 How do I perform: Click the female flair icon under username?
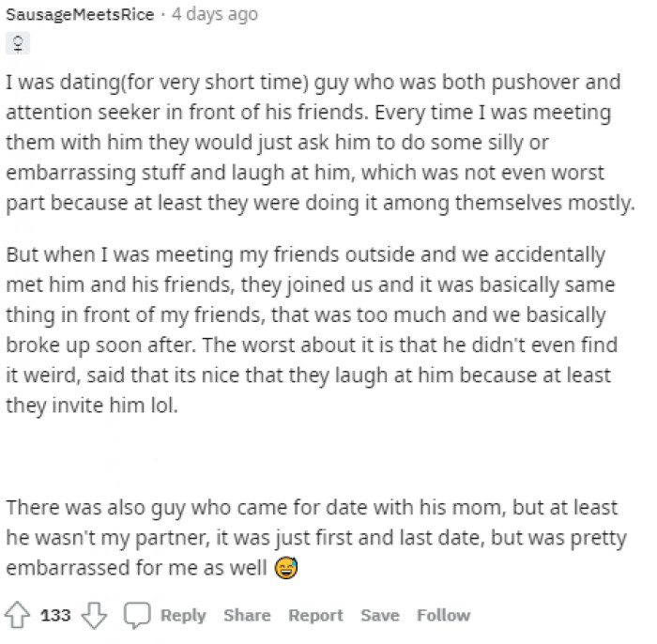point(18,43)
